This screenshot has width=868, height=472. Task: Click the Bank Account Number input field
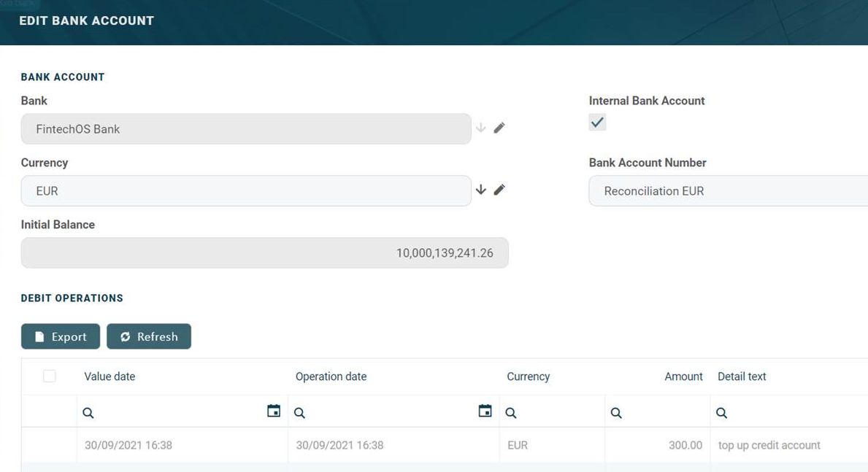728,191
